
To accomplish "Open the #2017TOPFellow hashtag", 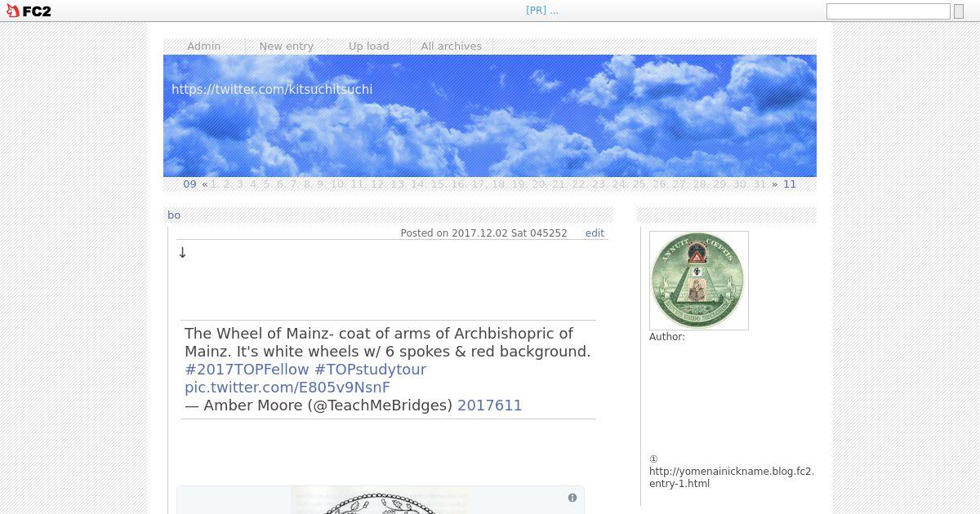I will point(247,369).
